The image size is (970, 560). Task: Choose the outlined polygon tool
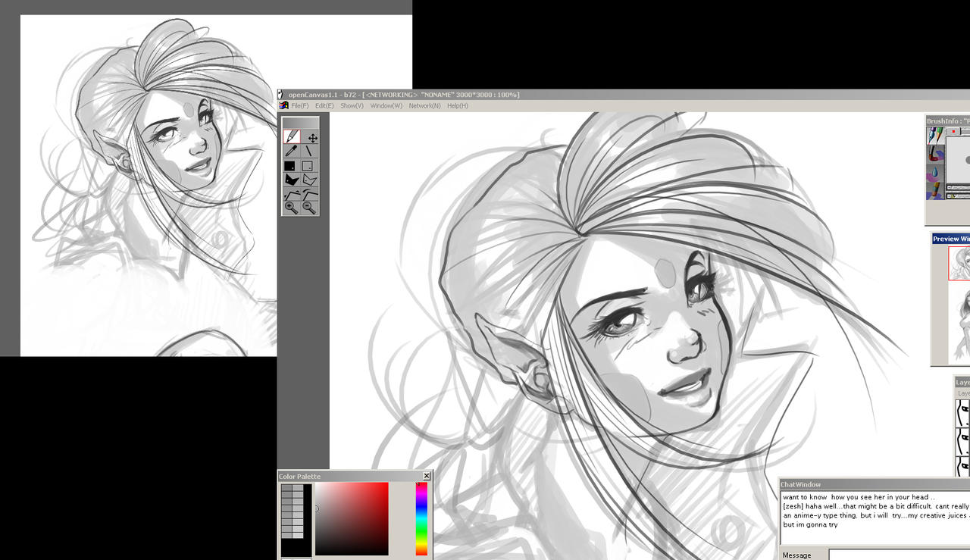pyautogui.click(x=310, y=180)
